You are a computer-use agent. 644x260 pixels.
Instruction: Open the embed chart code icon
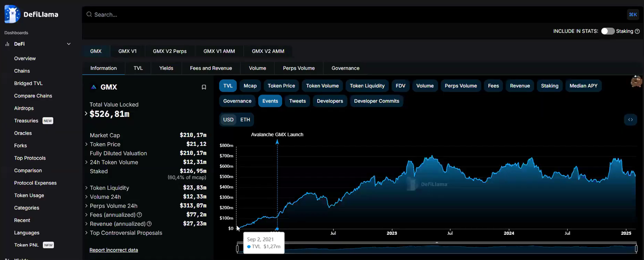(631, 120)
